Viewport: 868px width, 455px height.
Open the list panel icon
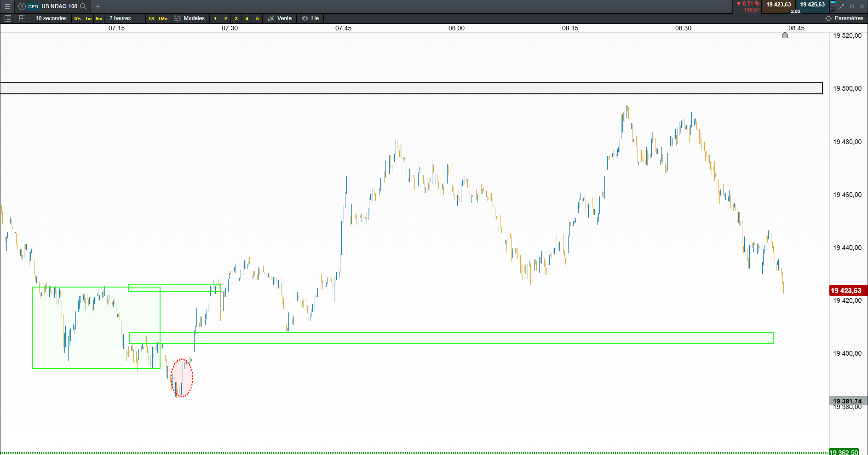point(7,18)
